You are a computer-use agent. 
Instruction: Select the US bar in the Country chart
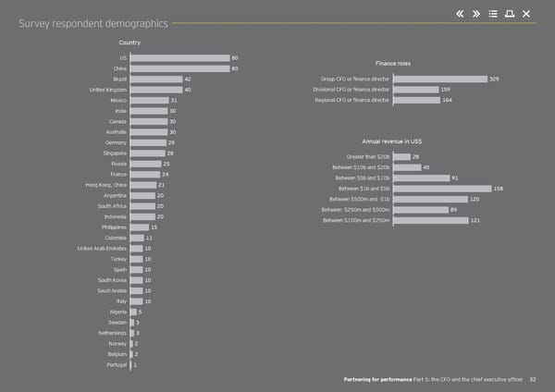coord(179,57)
